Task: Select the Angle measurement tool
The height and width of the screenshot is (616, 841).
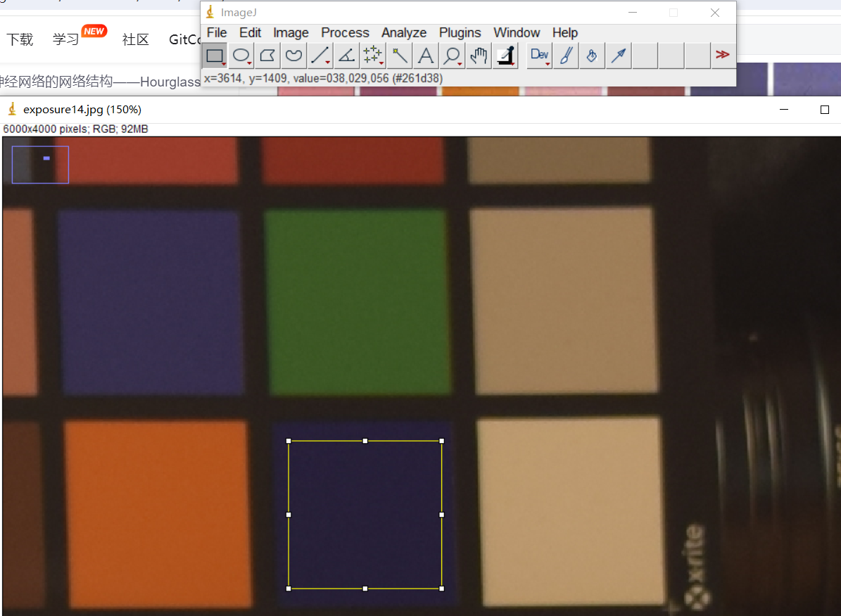Action: pos(346,56)
